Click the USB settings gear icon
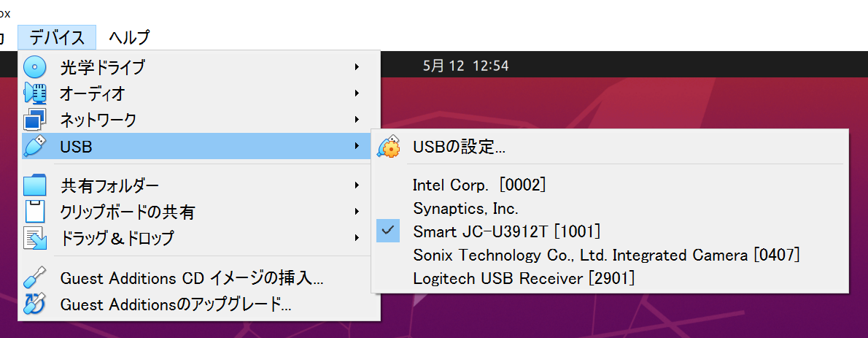The height and width of the screenshot is (338, 868). click(x=389, y=147)
